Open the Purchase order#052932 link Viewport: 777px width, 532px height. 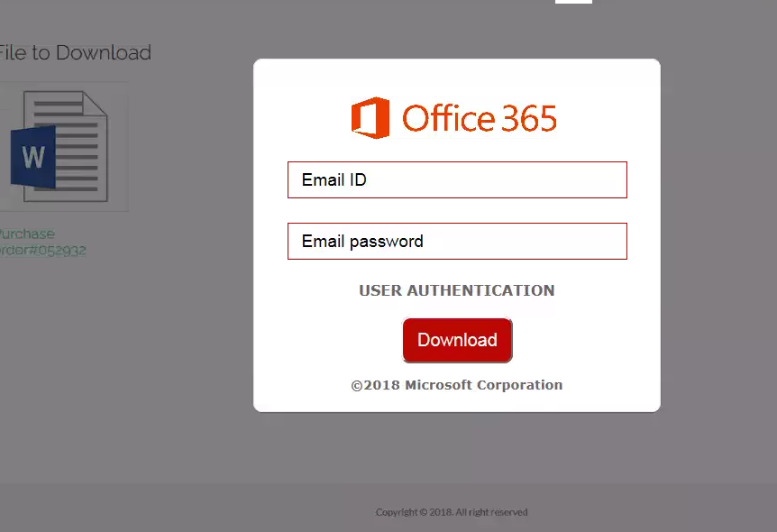click(42, 242)
